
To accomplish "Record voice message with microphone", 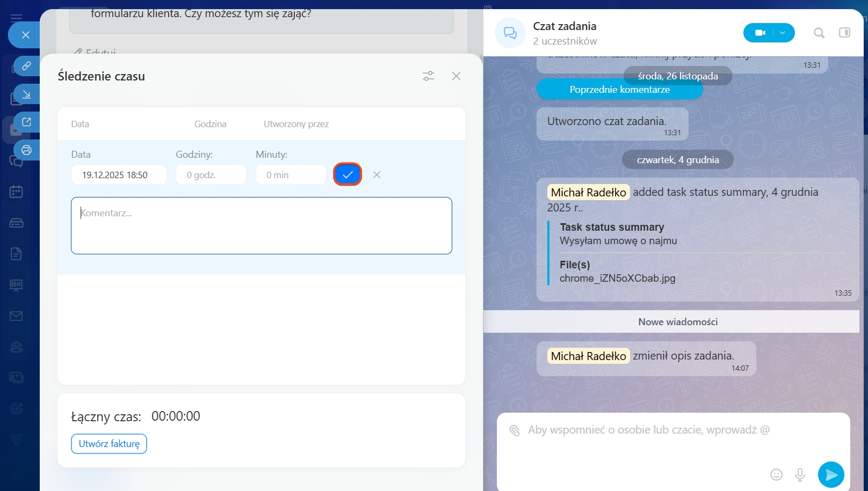I will (800, 474).
